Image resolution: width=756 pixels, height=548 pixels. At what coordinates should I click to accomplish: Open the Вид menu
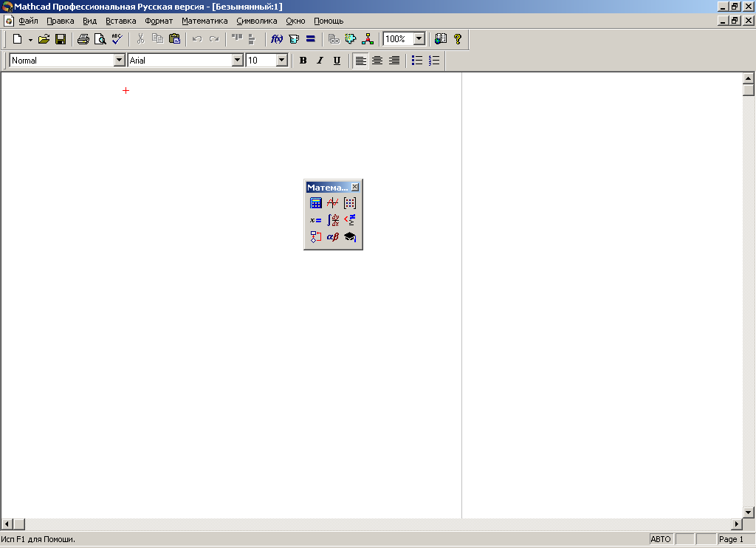click(x=89, y=21)
